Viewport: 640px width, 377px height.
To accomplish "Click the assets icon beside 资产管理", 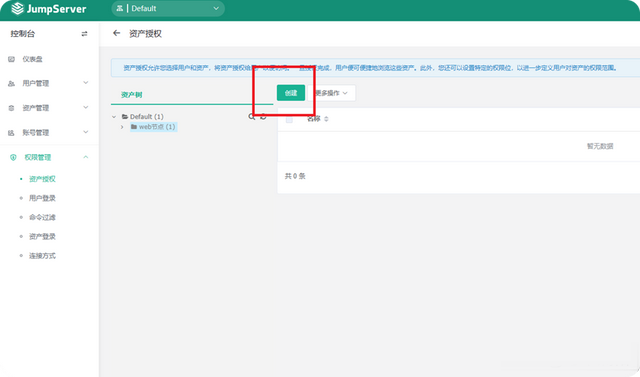I will 11,108.
